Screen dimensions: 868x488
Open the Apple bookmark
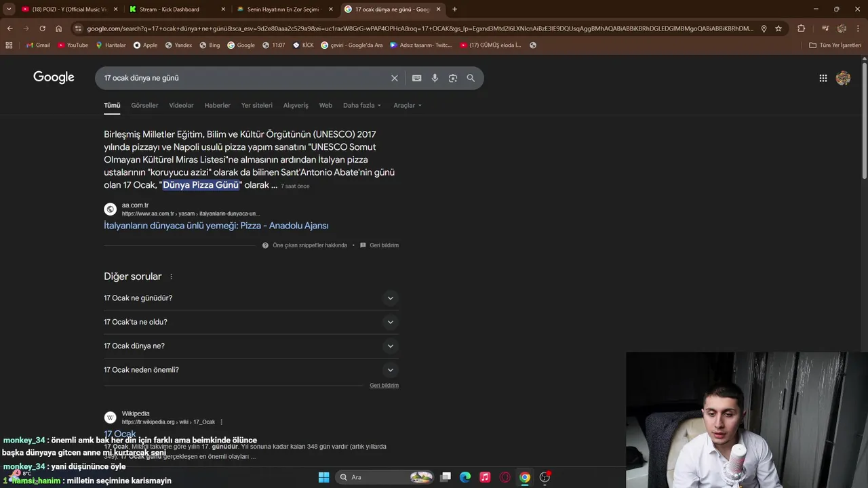145,45
